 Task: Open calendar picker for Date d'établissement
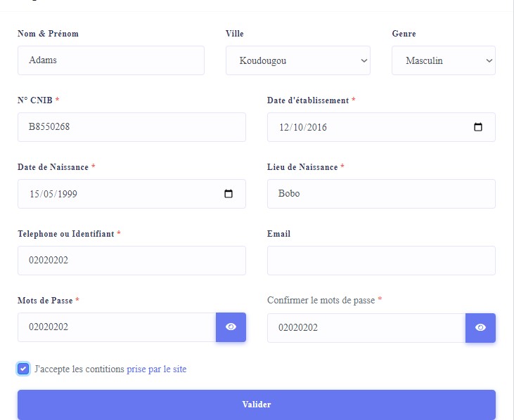coord(478,127)
